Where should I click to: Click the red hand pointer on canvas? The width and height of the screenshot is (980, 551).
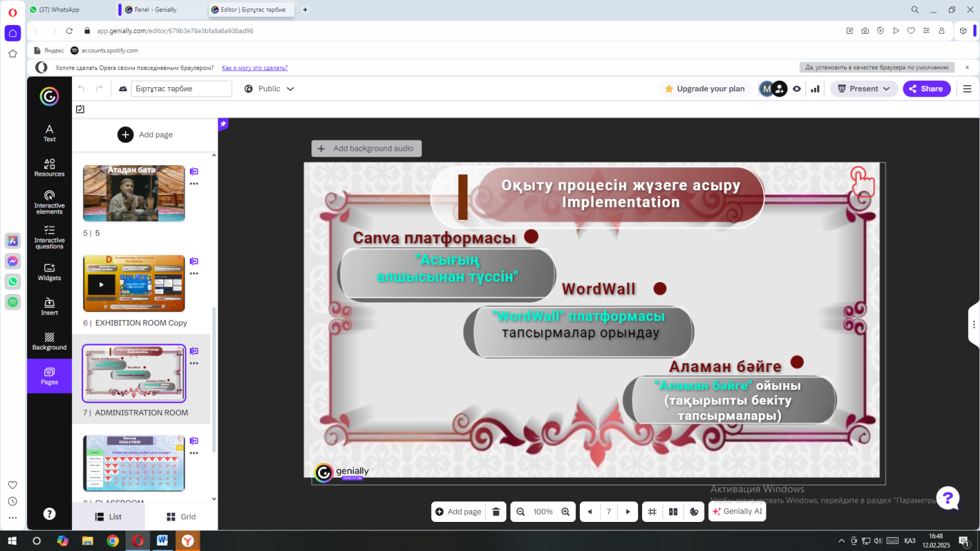pyautogui.click(x=862, y=182)
